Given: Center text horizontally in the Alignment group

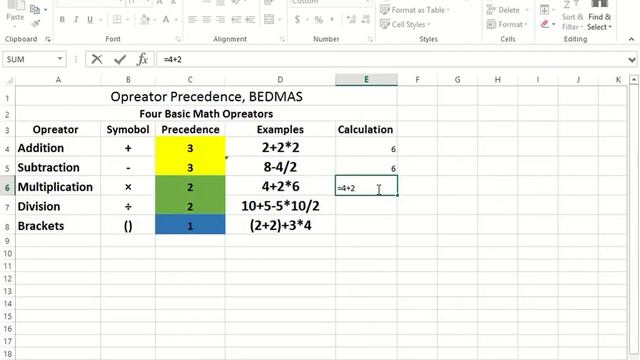Looking at the screenshot, I should pos(207,20).
